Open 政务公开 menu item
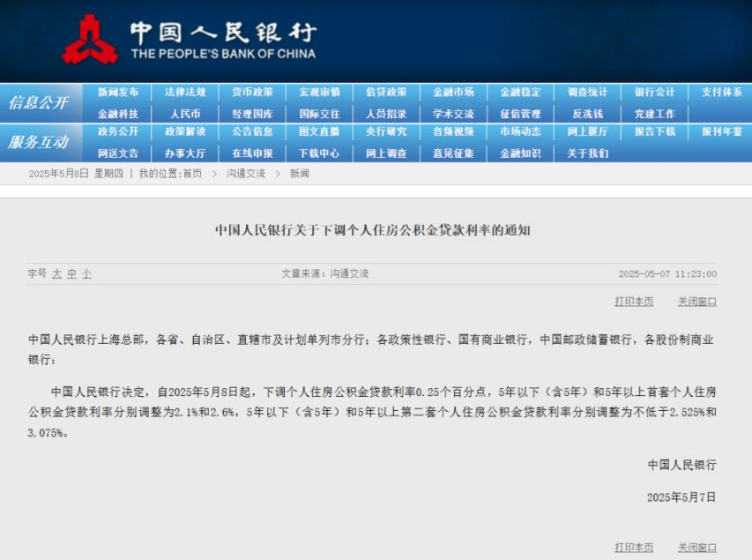The width and height of the screenshot is (752, 560). (118, 131)
